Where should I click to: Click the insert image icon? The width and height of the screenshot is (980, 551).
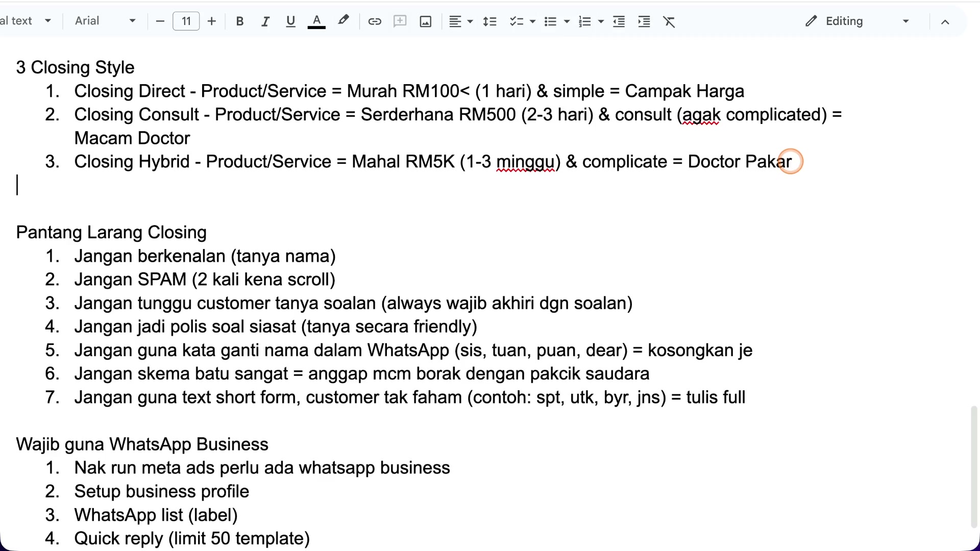pyautogui.click(x=426, y=21)
